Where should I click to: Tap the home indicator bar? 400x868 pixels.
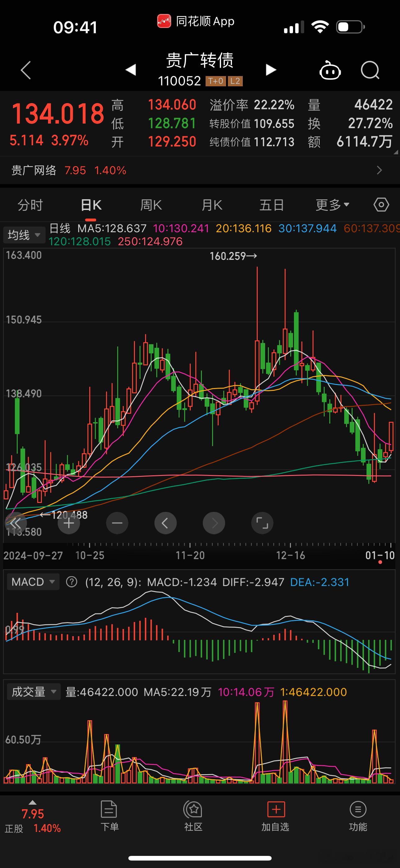(x=200, y=858)
